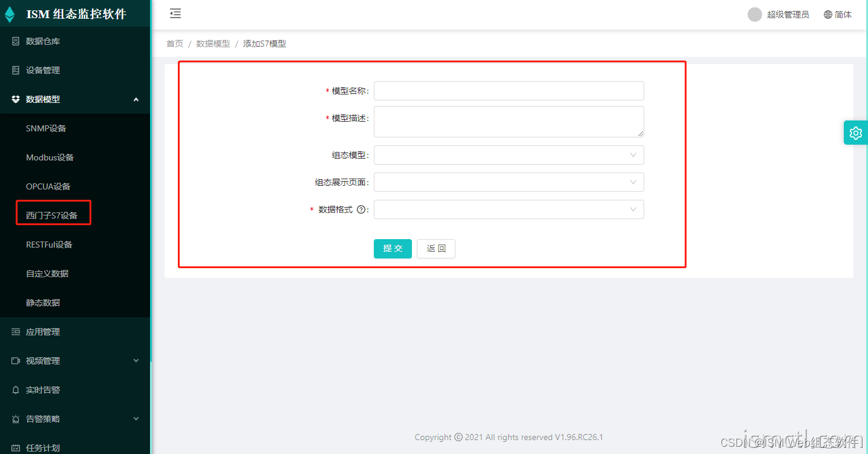Click the data format help icon

pos(361,209)
